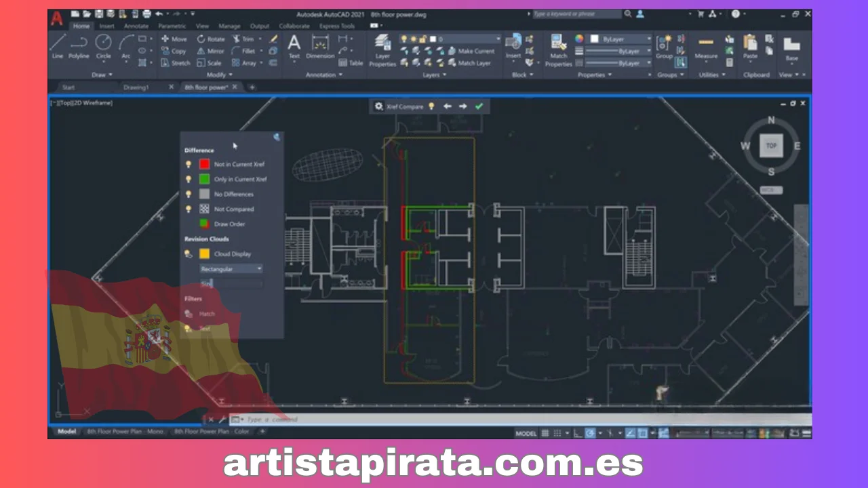Go to previous Xref difference
The height and width of the screenshot is (488, 868).
pos(448,106)
